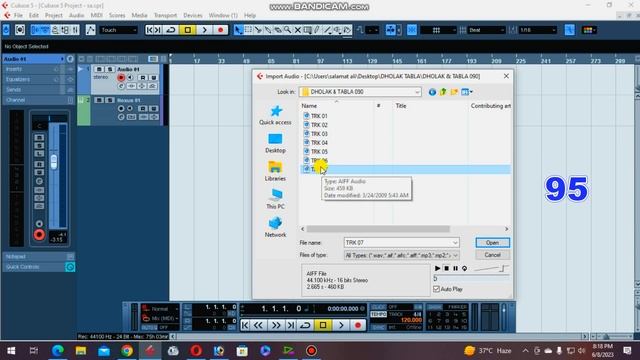
Task: Toggle Read automation on Audio 01 track
Action: pos(143,78)
